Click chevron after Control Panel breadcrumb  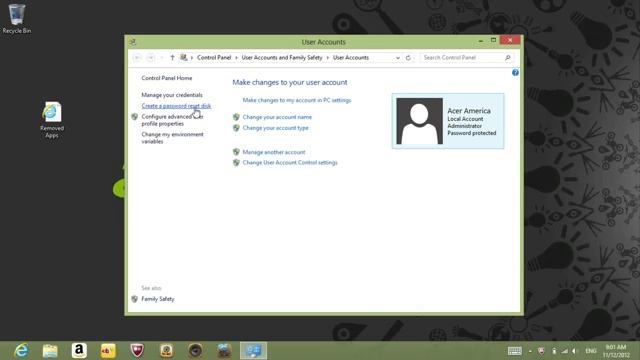[x=236, y=58]
